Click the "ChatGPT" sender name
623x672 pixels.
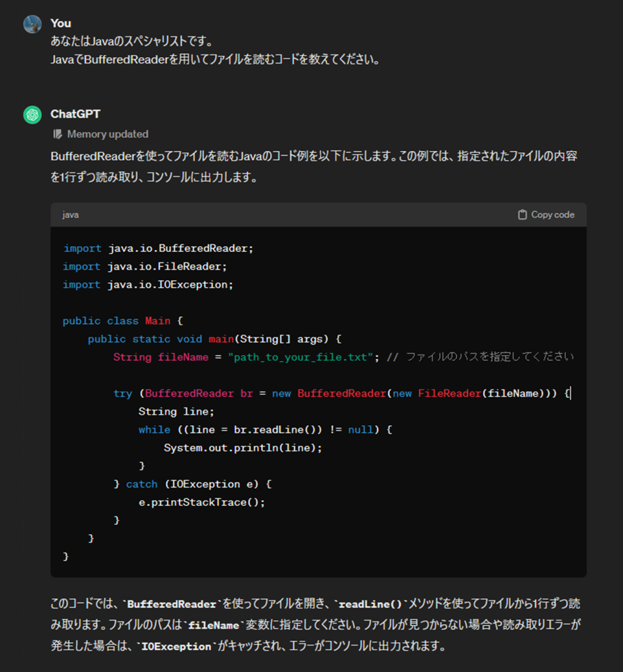coord(75,114)
